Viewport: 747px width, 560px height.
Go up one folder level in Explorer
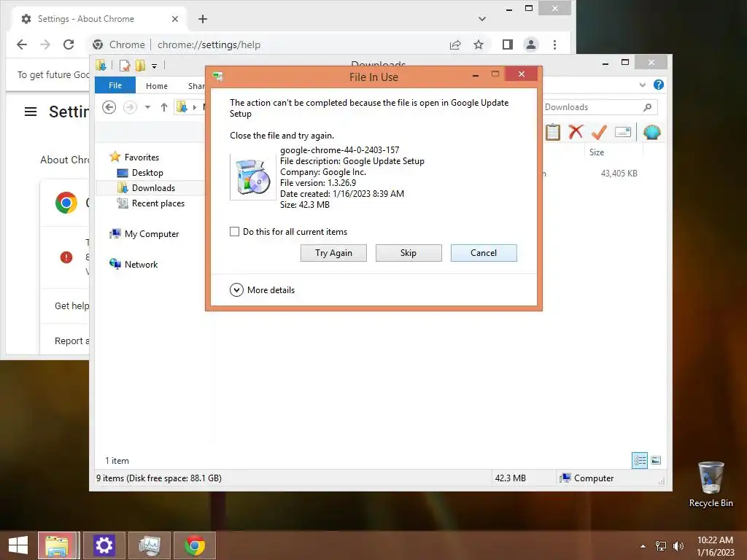pyautogui.click(x=164, y=107)
